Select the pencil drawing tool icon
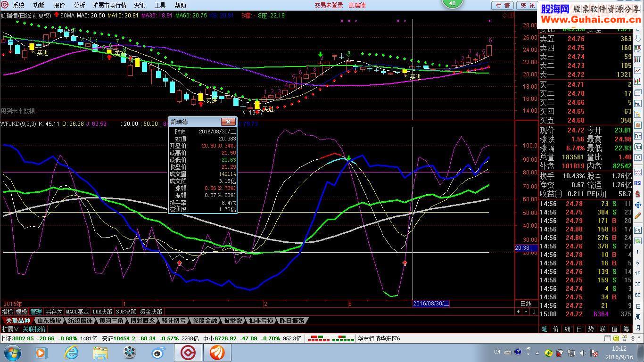Viewport: 644px width, 362px height. (x=638, y=216)
